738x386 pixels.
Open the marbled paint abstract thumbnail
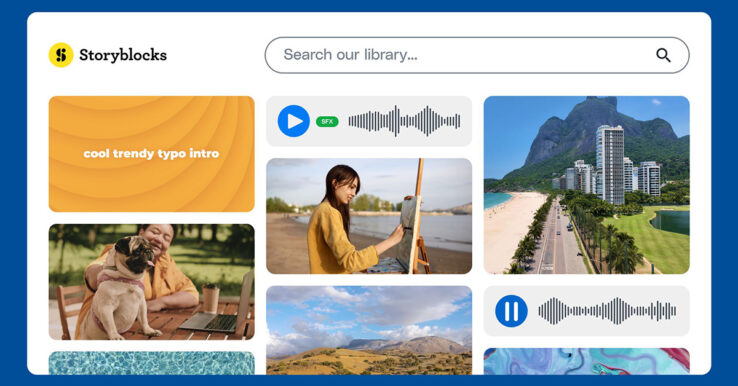[x=586, y=362]
